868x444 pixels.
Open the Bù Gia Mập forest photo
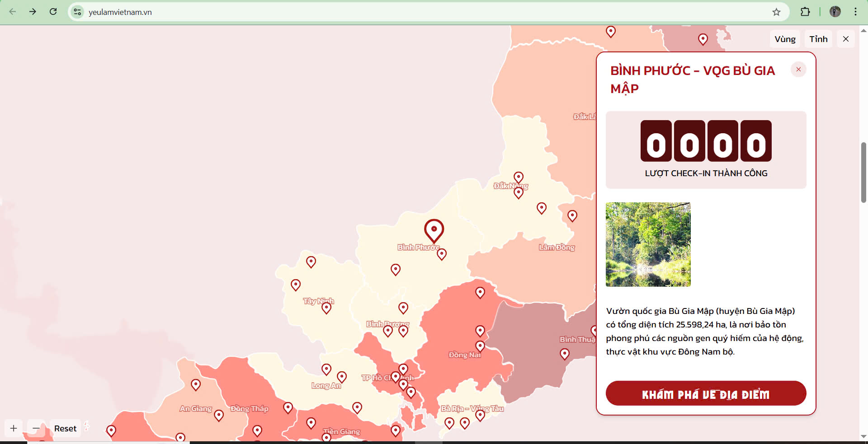[648, 244]
